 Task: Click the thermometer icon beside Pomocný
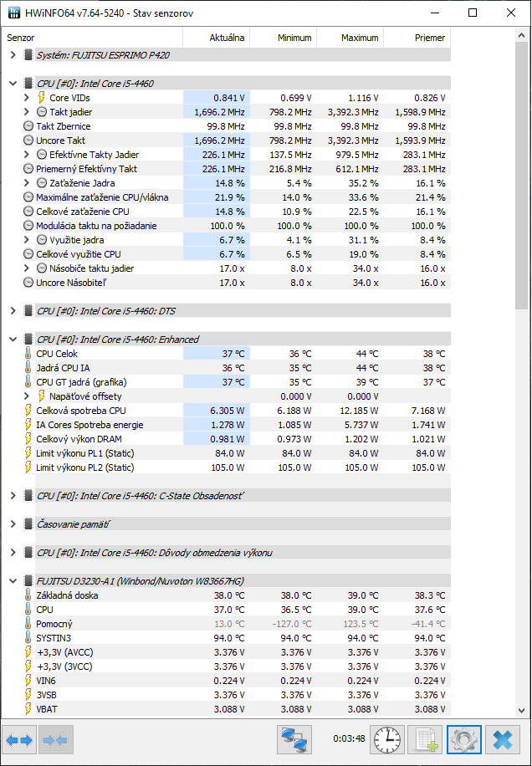(28, 623)
